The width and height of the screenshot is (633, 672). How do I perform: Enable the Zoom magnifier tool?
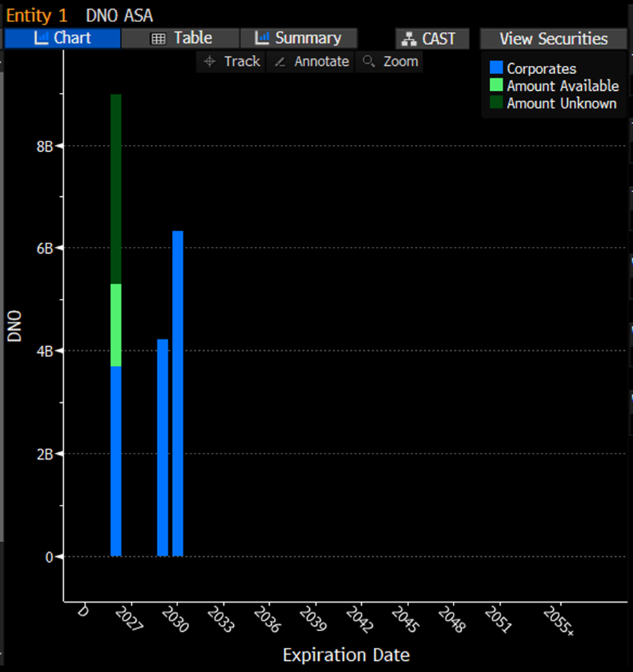tap(390, 62)
